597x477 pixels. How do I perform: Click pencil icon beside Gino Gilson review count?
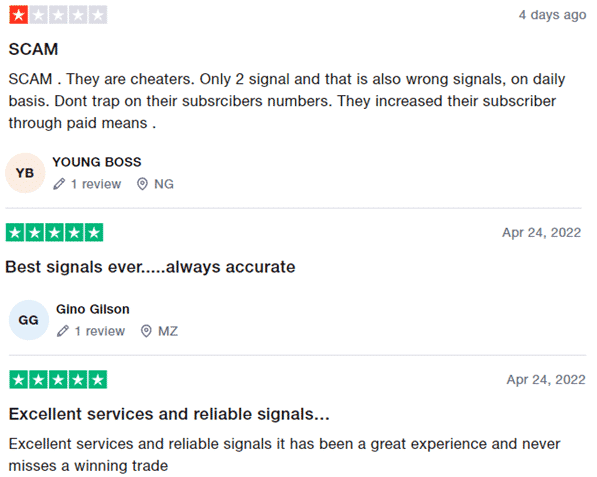click(x=63, y=331)
